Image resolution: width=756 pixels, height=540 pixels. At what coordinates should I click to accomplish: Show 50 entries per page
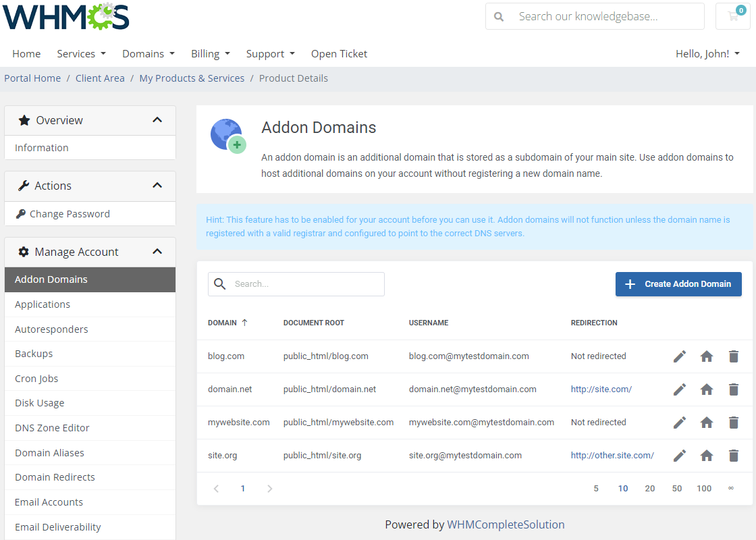pyautogui.click(x=677, y=489)
